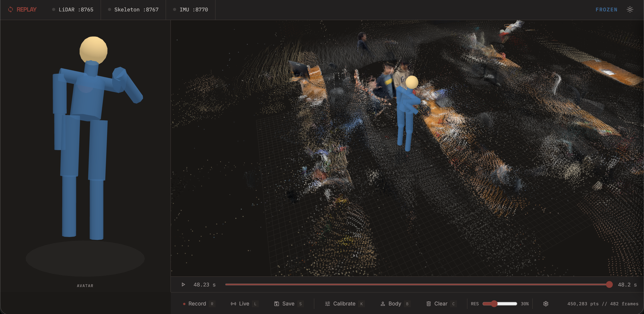The width and height of the screenshot is (644, 314).
Task: Click the Live broadcast signal icon
Action: pyautogui.click(x=233, y=304)
